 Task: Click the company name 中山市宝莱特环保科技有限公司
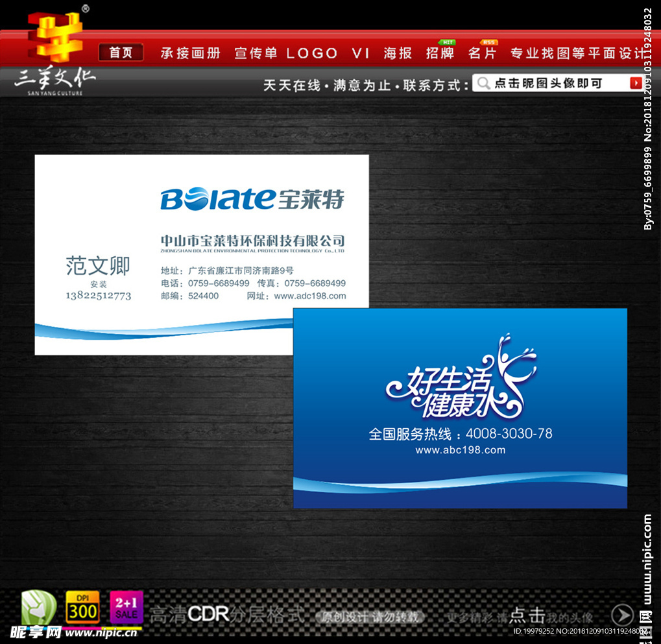click(x=252, y=241)
